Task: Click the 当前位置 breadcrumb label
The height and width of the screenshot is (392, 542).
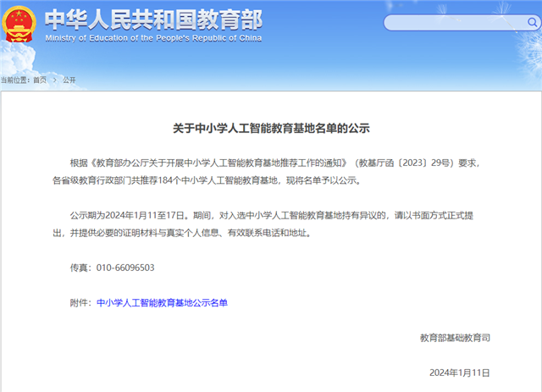Action: coord(14,80)
